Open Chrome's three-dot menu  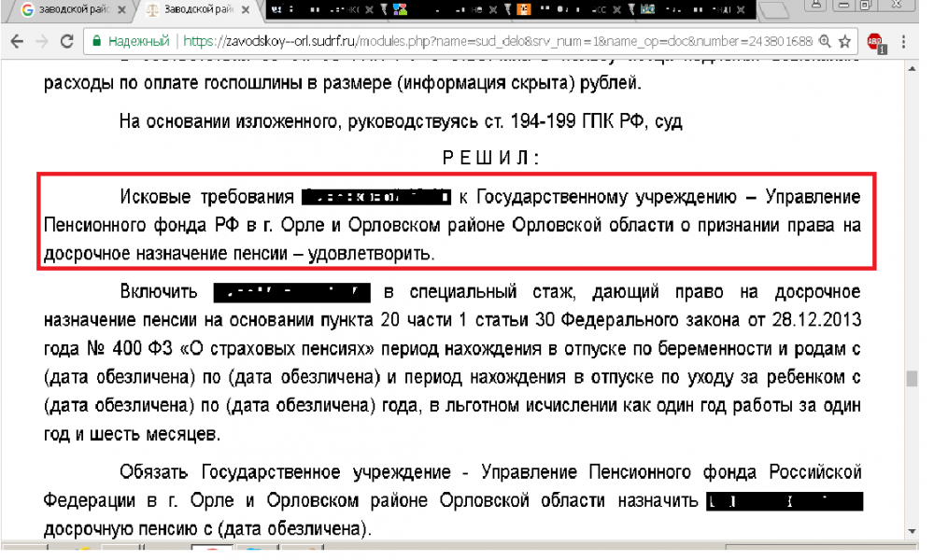(x=903, y=41)
